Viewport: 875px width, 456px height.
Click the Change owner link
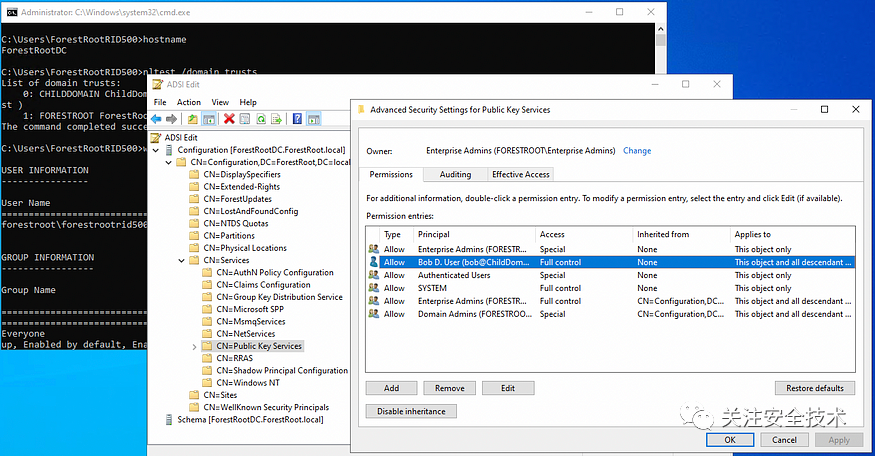637,151
